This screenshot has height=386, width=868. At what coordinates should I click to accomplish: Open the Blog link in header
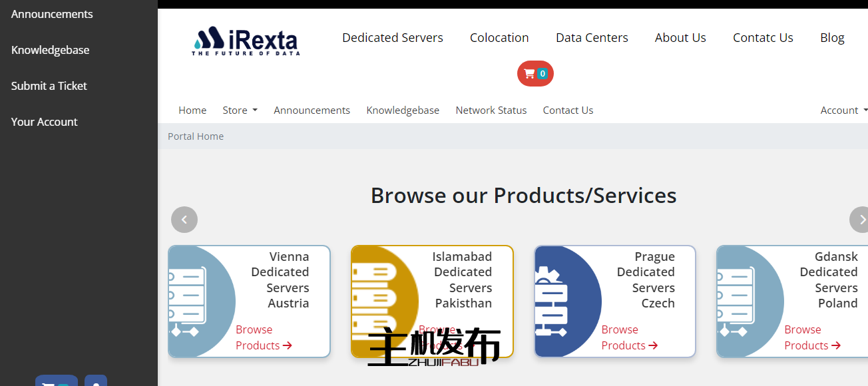pos(831,38)
